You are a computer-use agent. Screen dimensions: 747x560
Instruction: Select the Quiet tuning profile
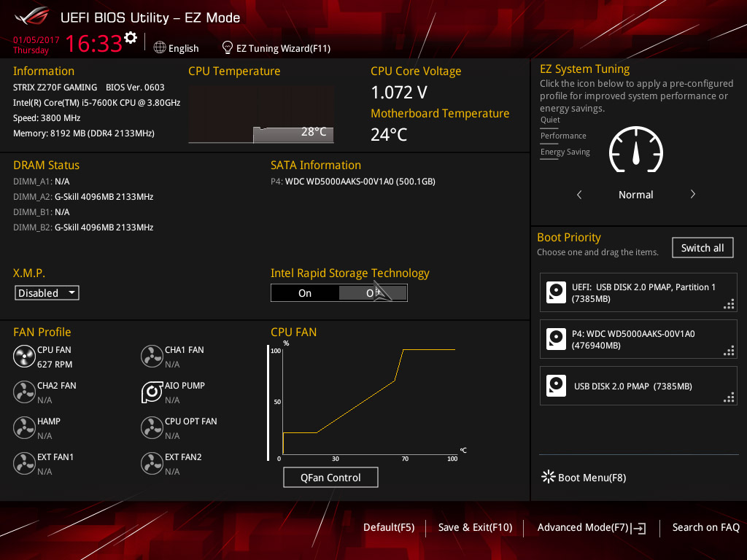tap(550, 120)
